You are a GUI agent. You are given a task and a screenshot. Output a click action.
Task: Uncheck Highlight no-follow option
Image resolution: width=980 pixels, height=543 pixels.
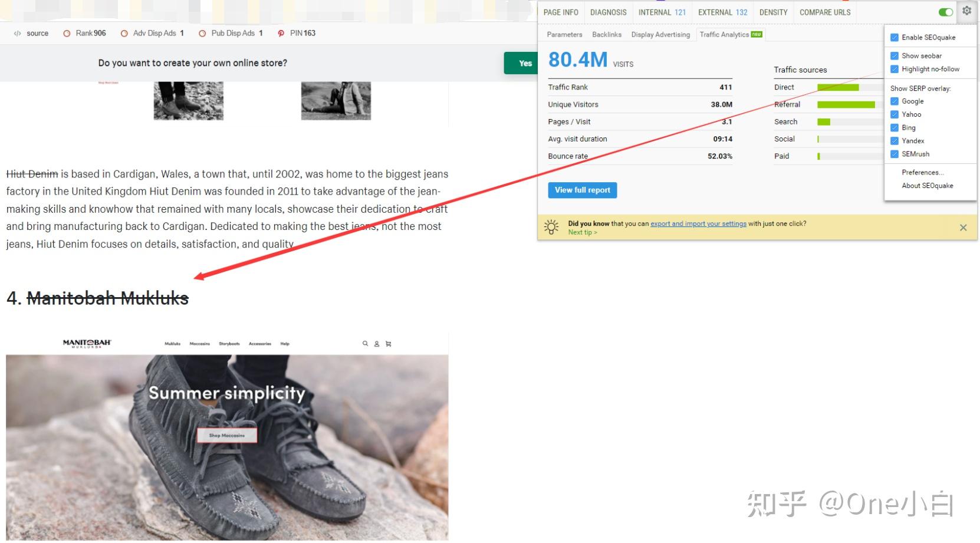[x=895, y=69]
